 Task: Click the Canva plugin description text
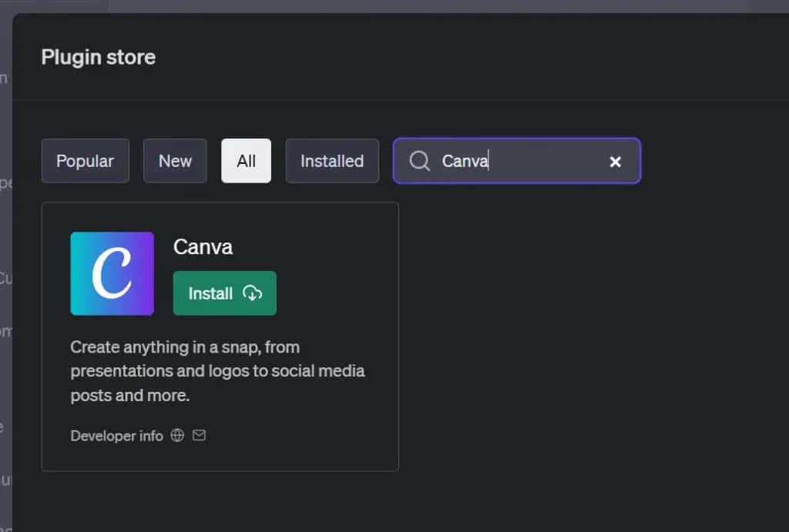217,371
